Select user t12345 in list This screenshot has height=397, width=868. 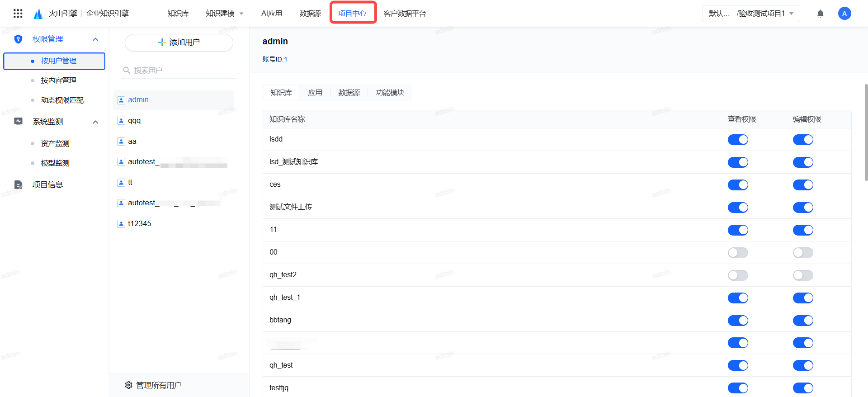pyautogui.click(x=174, y=224)
